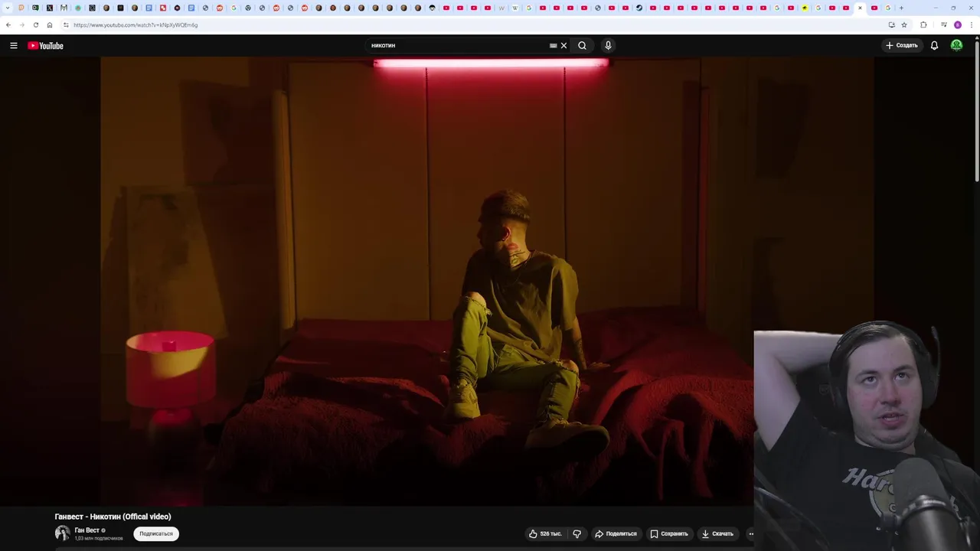Open the install/cast icon in address bar

click(892, 24)
